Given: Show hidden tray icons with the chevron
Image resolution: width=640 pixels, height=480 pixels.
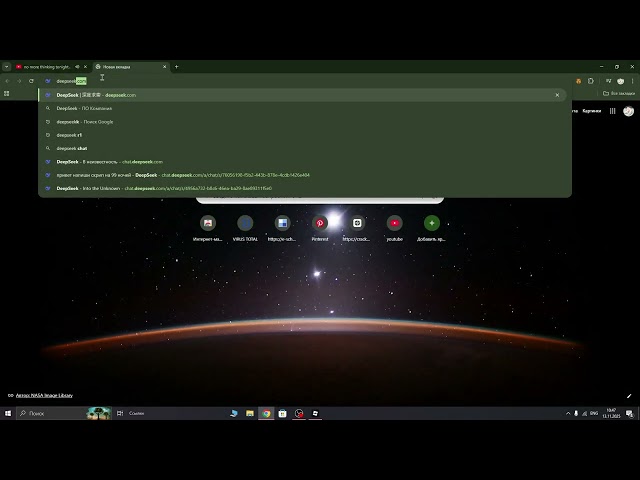Looking at the screenshot, I should (x=568, y=413).
